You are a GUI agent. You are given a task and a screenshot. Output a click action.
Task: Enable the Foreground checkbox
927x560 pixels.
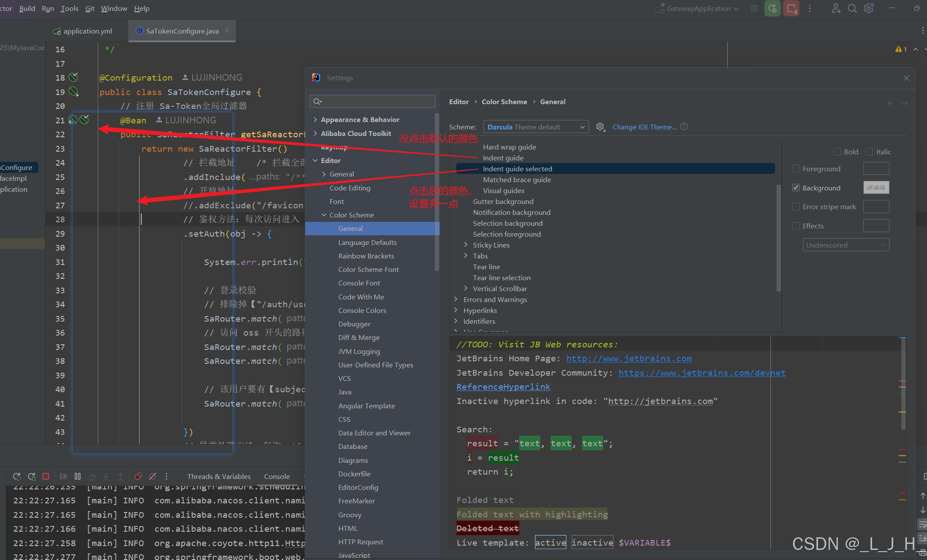[796, 169]
